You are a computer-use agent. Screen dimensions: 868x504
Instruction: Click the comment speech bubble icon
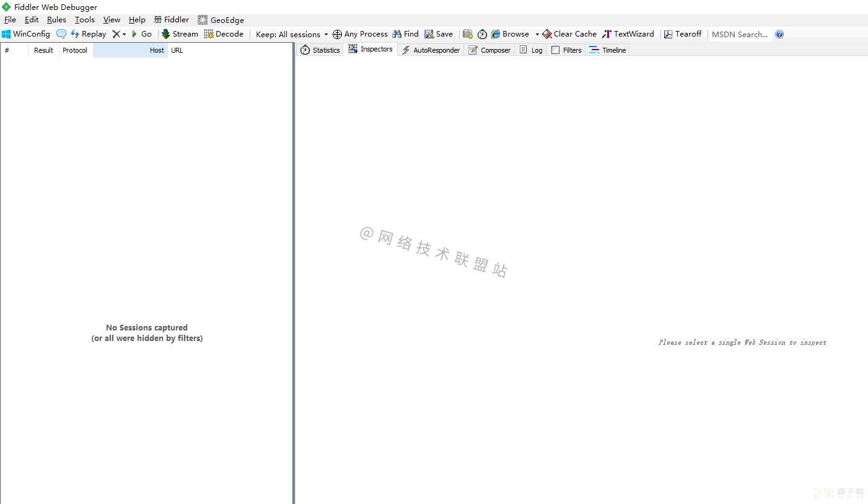click(x=61, y=34)
